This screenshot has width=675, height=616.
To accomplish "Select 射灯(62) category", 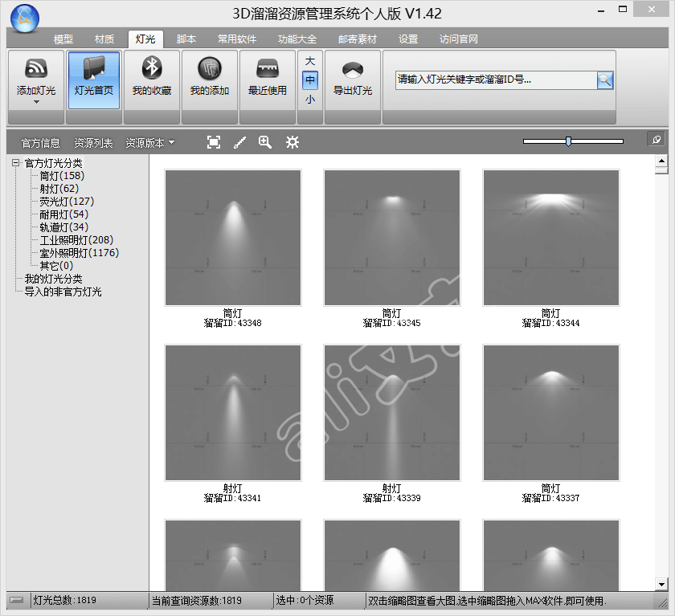I will coord(59,189).
